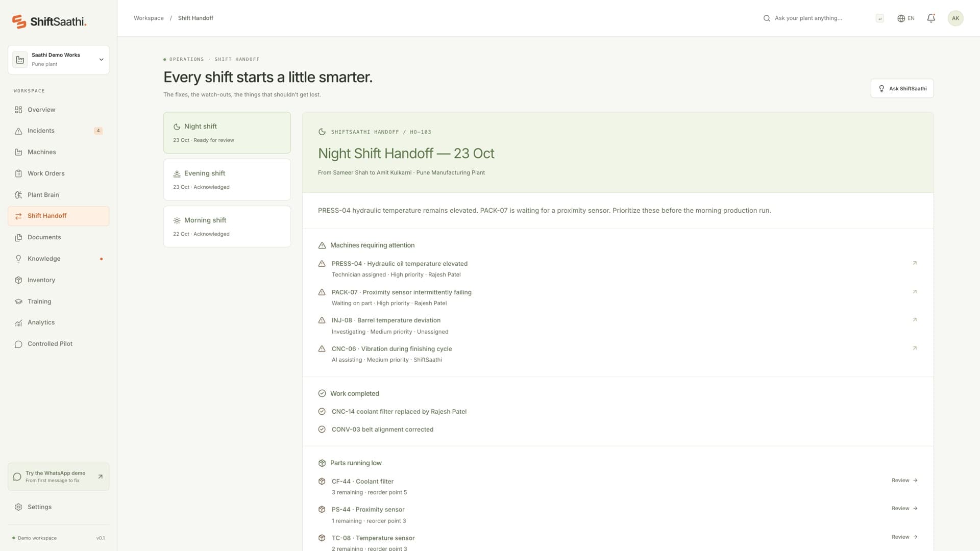Click the ShiftSaathi logo icon

(x=19, y=21)
